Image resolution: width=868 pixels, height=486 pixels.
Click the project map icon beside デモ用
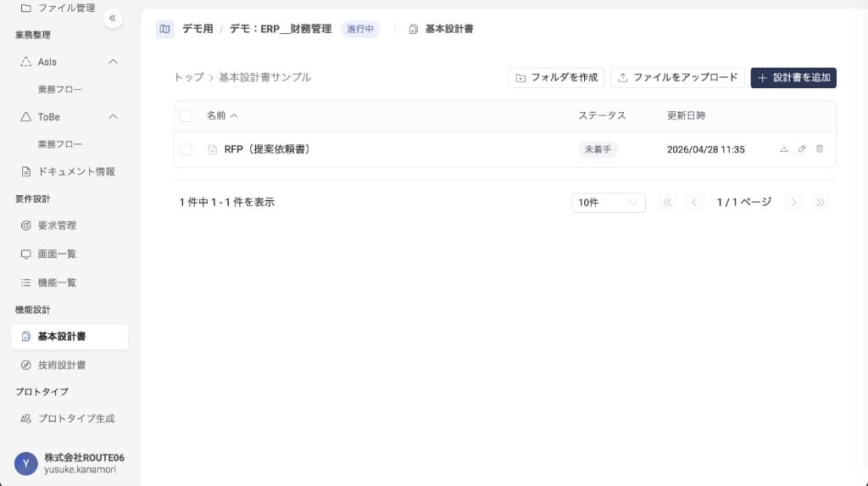(x=164, y=29)
